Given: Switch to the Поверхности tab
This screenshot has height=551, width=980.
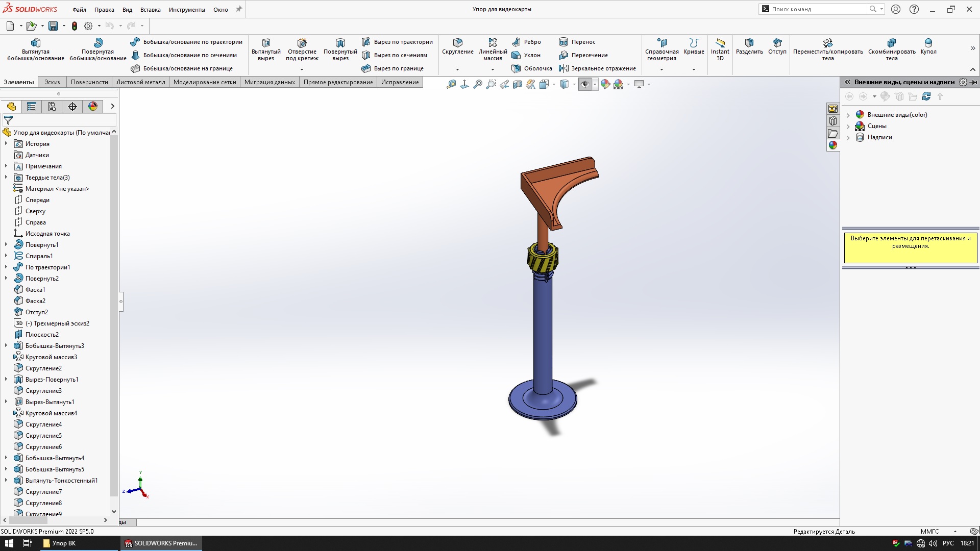Looking at the screenshot, I should click(x=89, y=82).
